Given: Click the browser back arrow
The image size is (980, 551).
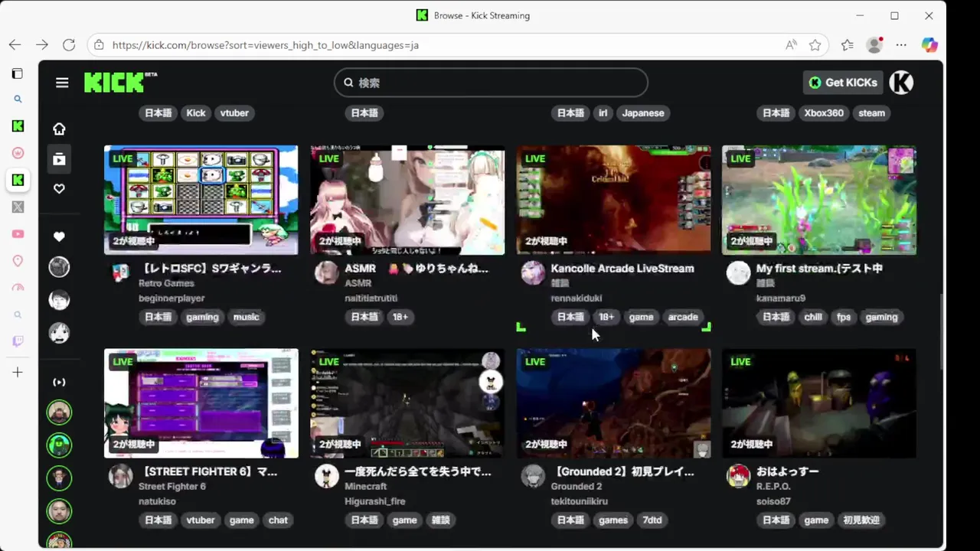Looking at the screenshot, I should click(x=15, y=45).
